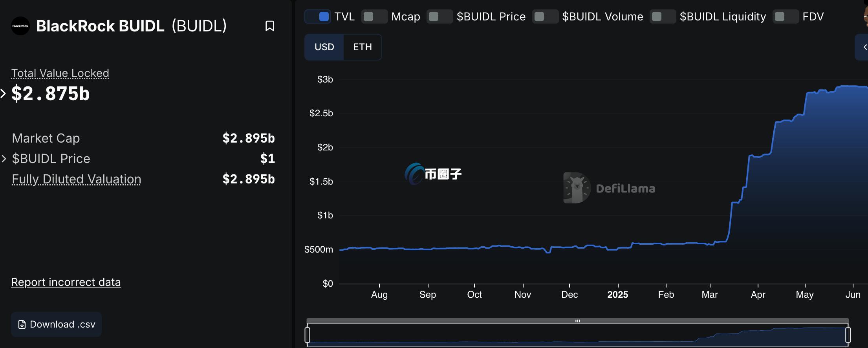Click the $2b y-axis label
868x348 pixels.
(325, 147)
